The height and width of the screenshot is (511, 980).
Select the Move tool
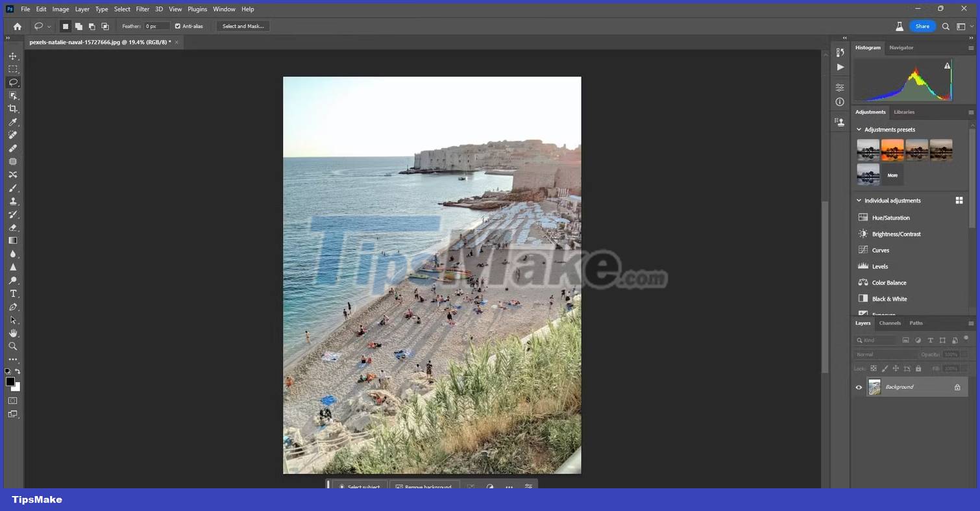pyautogui.click(x=13, y=56)
